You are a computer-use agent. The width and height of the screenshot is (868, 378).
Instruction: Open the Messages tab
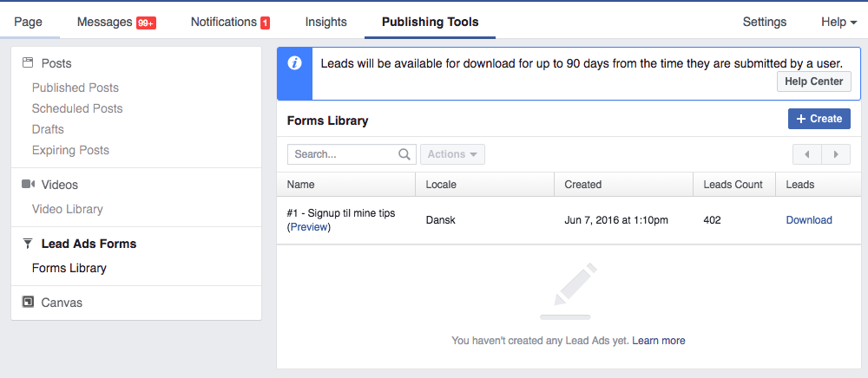point(106,22)
